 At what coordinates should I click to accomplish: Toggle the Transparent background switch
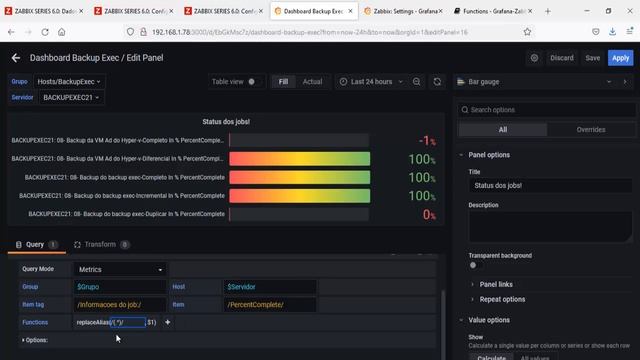475,265
